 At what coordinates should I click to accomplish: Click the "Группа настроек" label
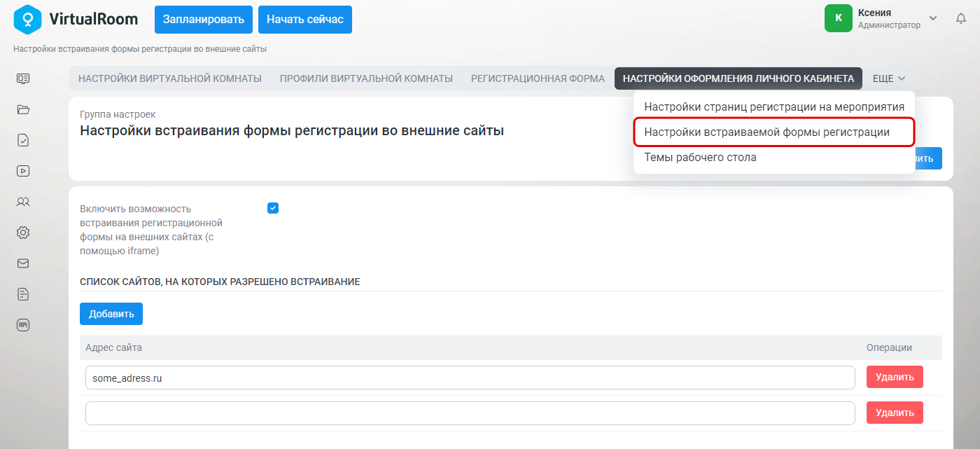(x=118, y=114)
